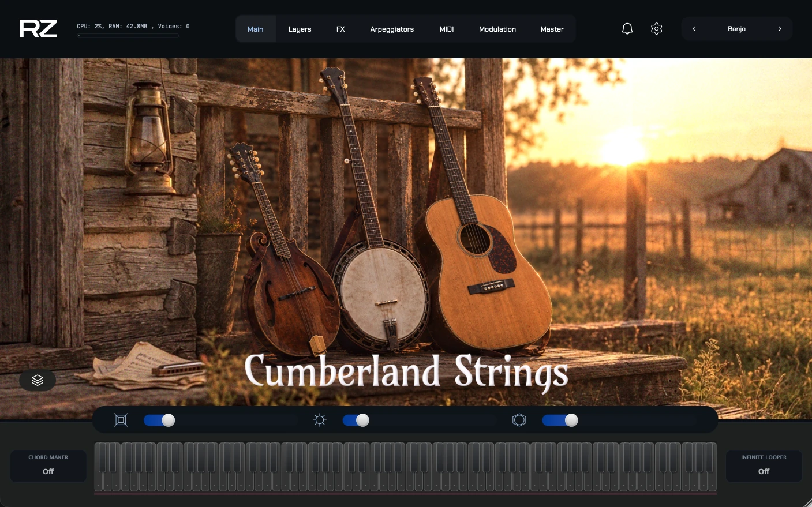This screenshot has height=507, width=812.
Task: Open the MIDI tab
Action: (x=447, y=29)
